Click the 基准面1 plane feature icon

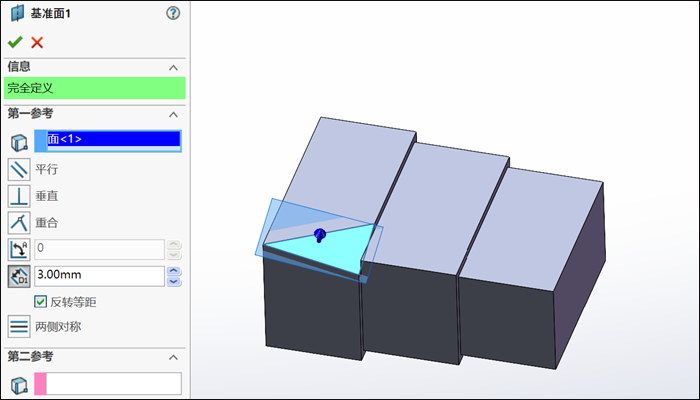click(x=17, y=13)
